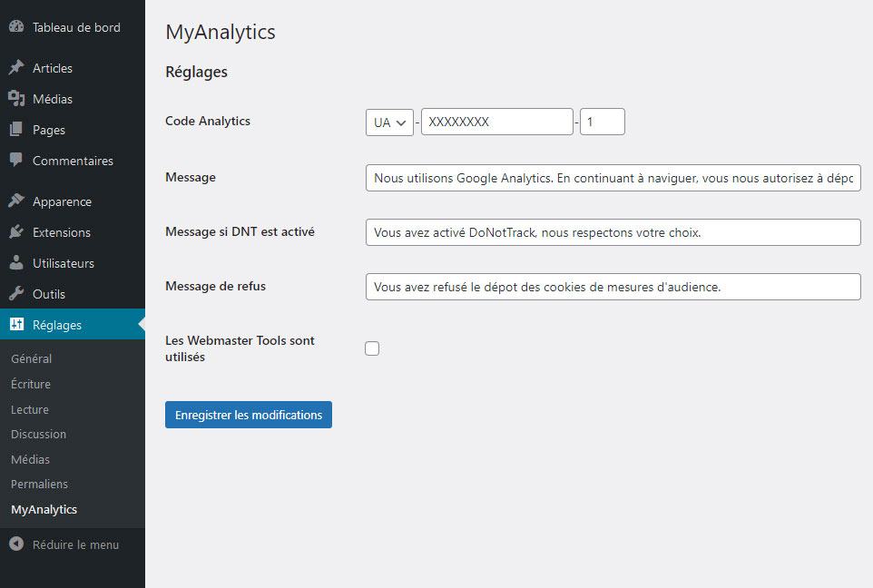Screen dimensions: 873x588
Task: Click the Utilisateurs person icon
Action: click(16, 262)
